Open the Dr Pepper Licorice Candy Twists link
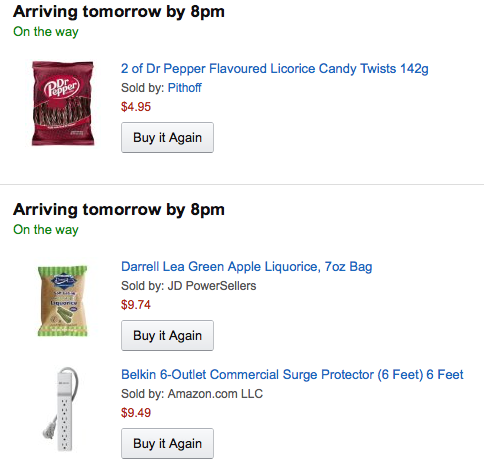This screenshot has height=471, width=484. click(275, 69)
